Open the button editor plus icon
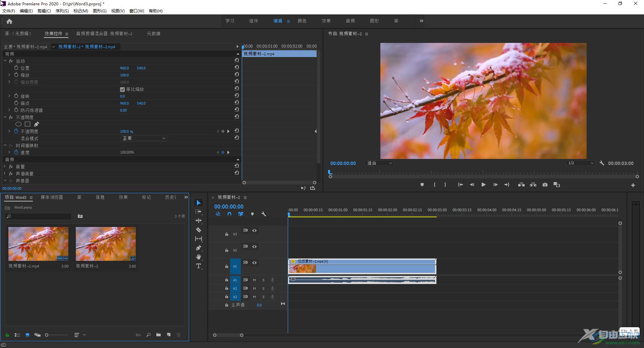Image resolution: width=644 pixels, height=348 pixels. click(633, 185)
